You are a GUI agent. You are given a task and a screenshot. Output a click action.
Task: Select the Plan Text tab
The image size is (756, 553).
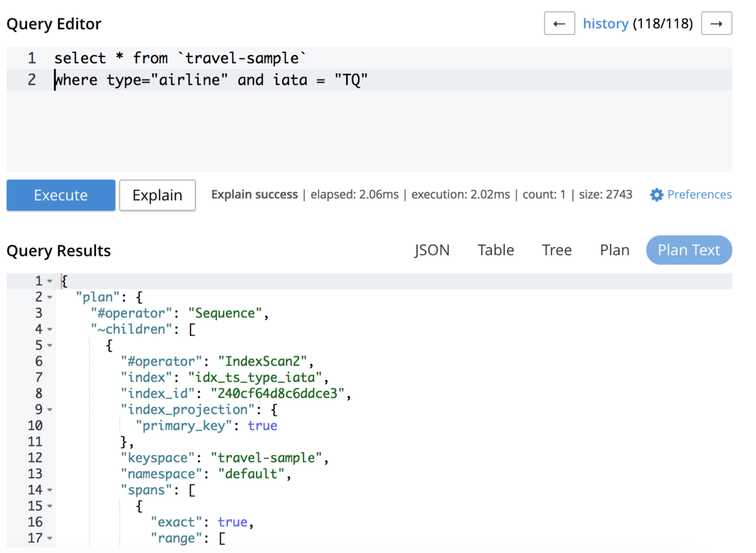point(688,250)
